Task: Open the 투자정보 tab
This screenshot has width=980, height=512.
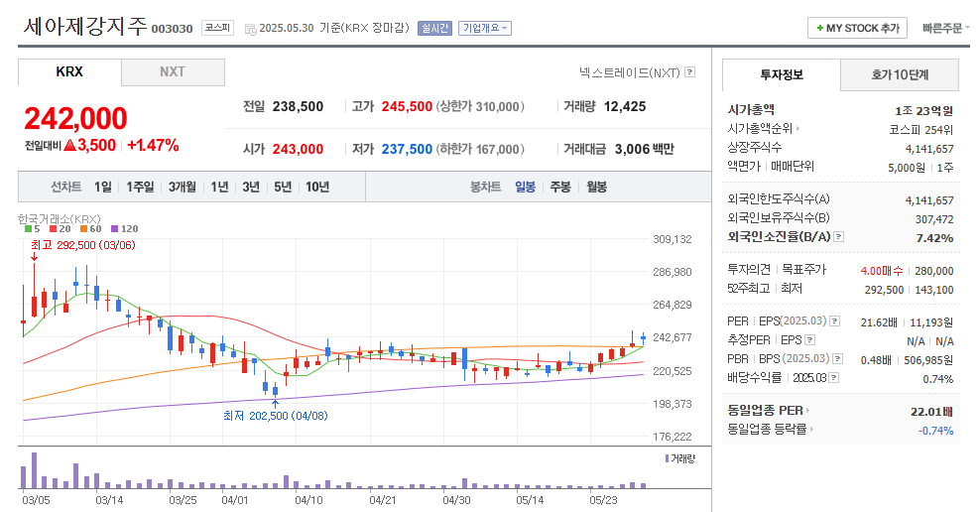Action: pyautogui.click(x=782, y=75)
